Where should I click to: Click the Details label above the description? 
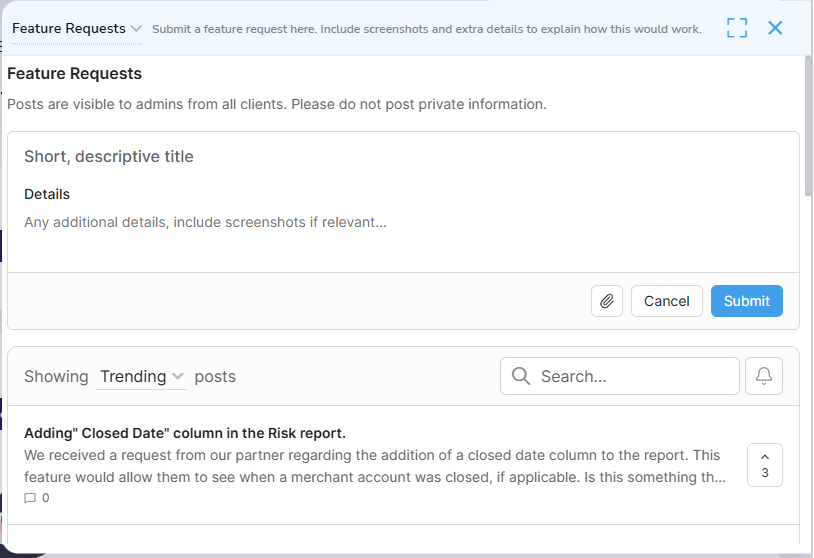tap(47, 194)
